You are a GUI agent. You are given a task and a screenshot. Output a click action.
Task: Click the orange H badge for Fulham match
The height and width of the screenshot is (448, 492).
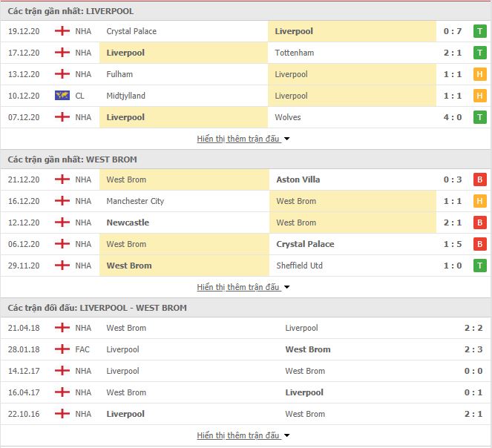coord(479,74)
